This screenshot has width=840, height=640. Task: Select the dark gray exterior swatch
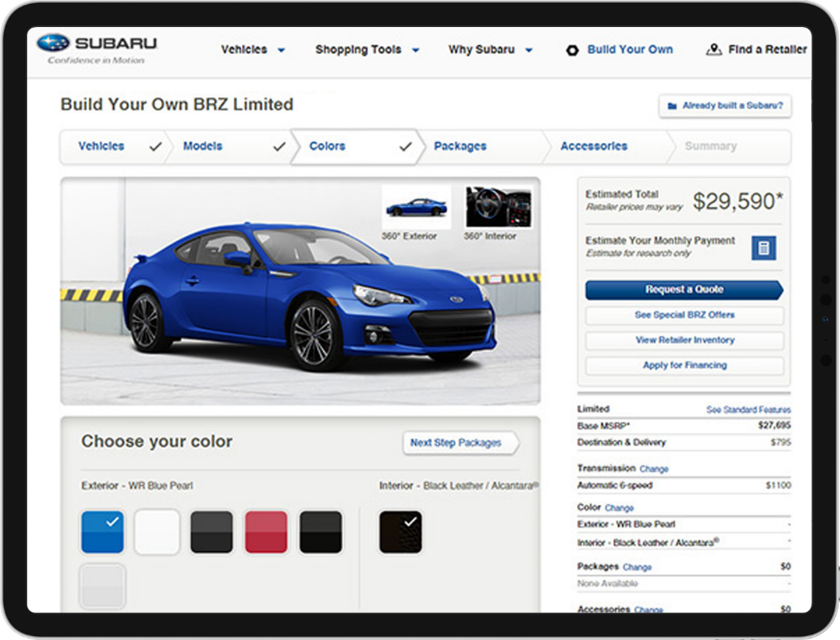pyautogui.click(x=212, y=532)
